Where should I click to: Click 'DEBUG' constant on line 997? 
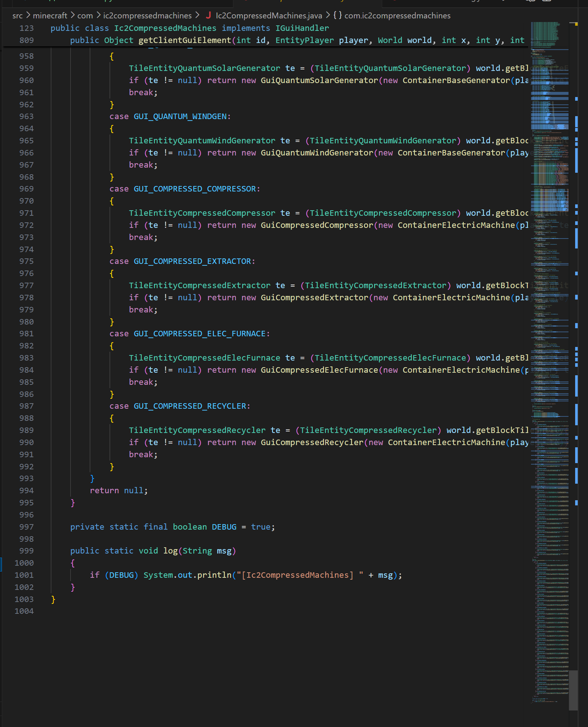click(x=224, y=527)
